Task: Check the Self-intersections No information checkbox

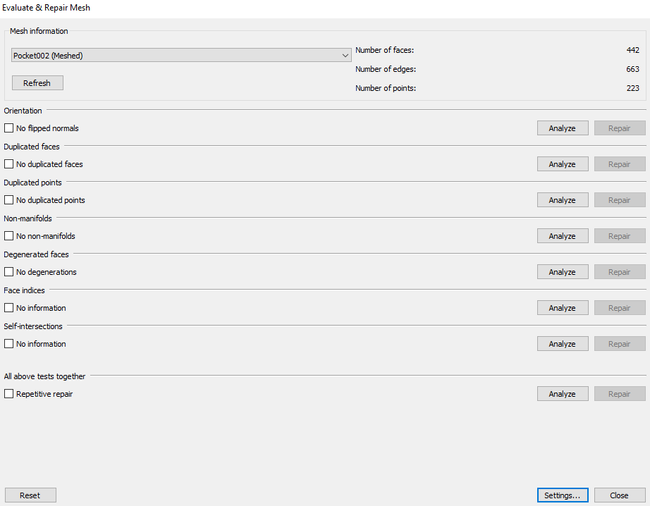Action: click(x=9, y=344)
